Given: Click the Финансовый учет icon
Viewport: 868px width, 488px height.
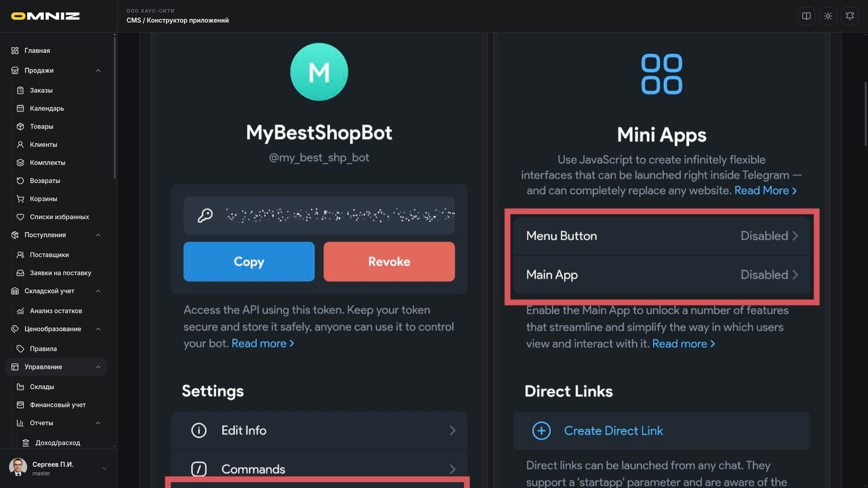Looking at the screenshot, I should click(20, 405).
